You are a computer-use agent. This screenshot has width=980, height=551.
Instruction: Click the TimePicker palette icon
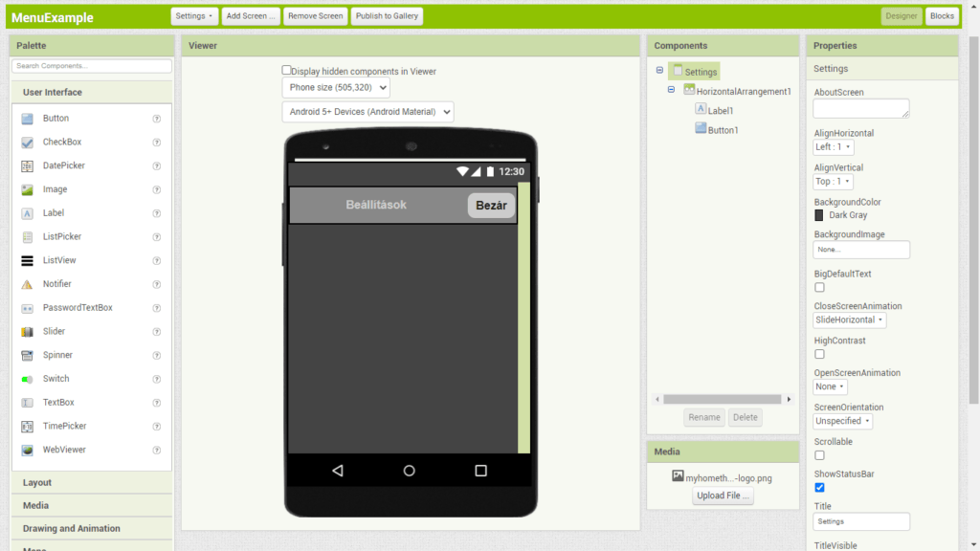pyautogui.click(x=27, y=427)
